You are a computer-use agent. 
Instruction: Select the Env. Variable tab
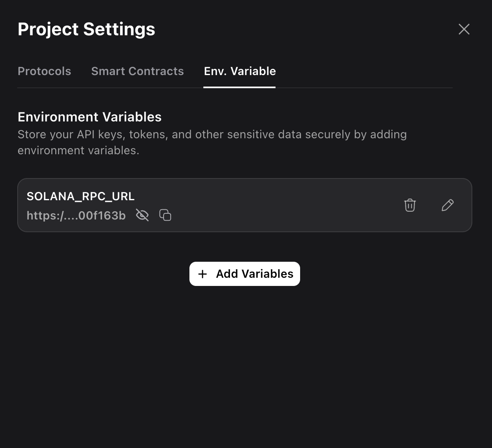[239, 71]
